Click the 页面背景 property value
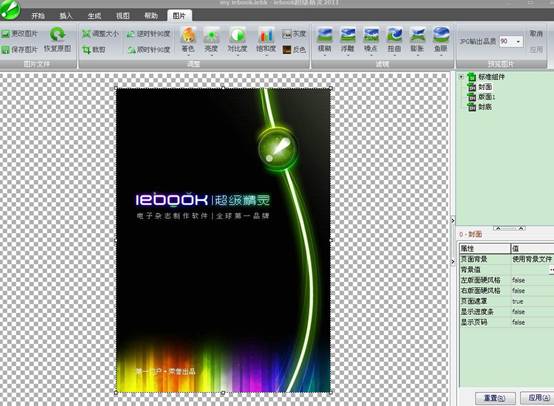The width and height of the screenshot is (554, 406). click(x=532, y=259)
